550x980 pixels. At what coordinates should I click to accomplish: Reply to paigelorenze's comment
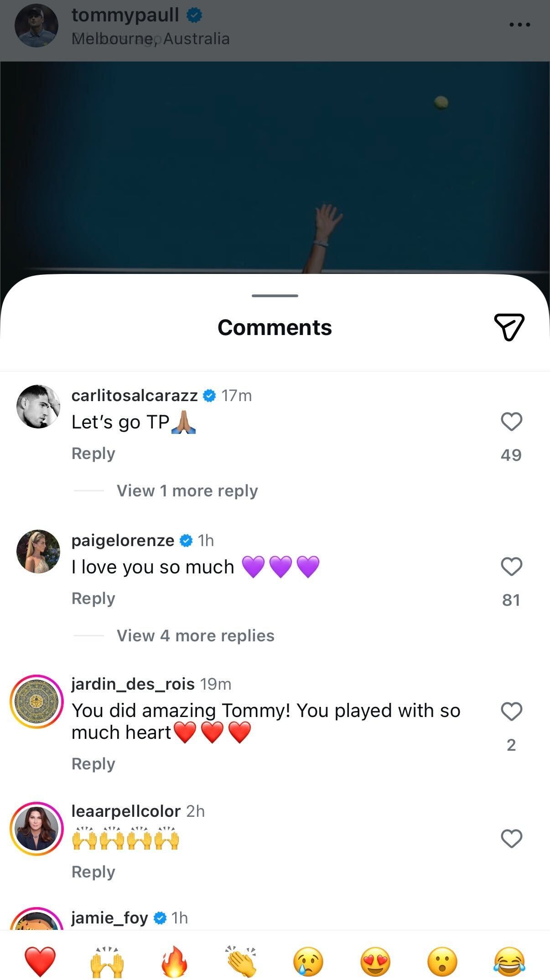(93, 598)
